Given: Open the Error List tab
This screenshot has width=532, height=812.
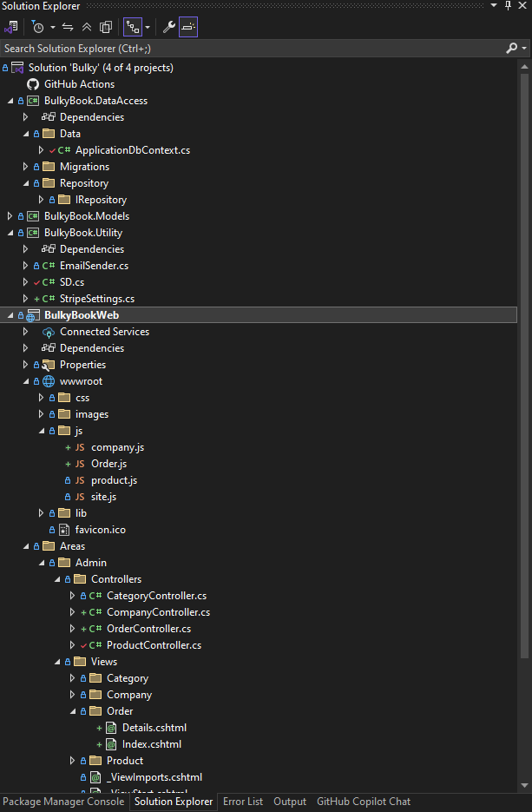Looking at the screenshot, I should tap(243, 802).
